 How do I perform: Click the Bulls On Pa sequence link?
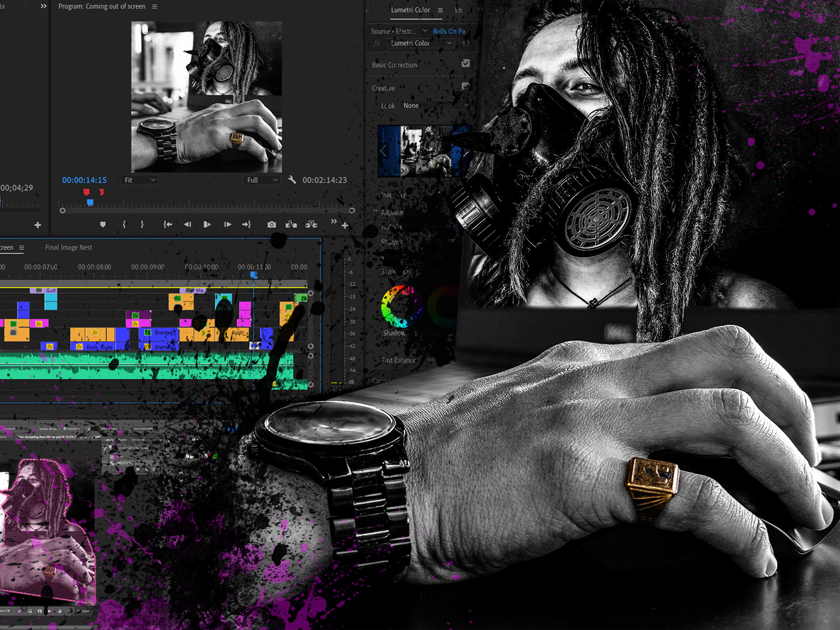[449, 31]
